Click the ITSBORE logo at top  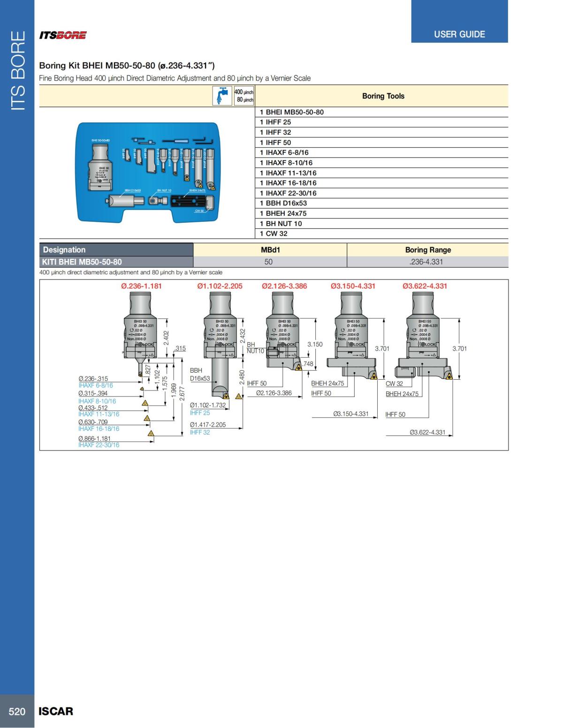pyautogui.click(x=63, y=35)
